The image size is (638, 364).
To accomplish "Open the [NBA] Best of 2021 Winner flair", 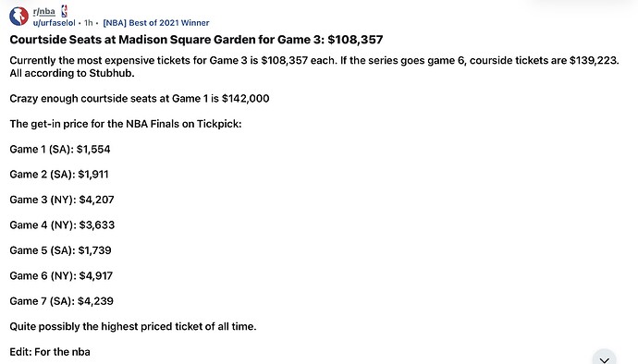I will tap(156, 23).
